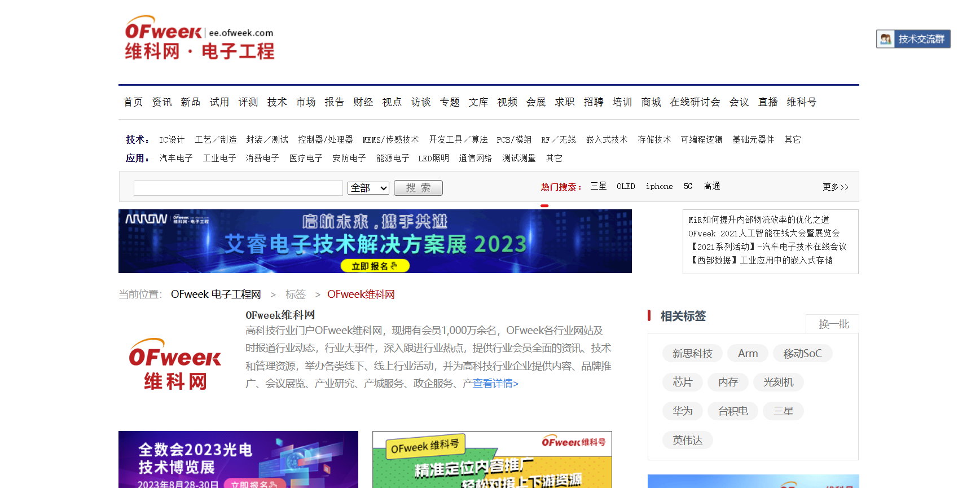Open the 新品 nav item
This screenshot has height=488, width=980.
click(191, 102)
